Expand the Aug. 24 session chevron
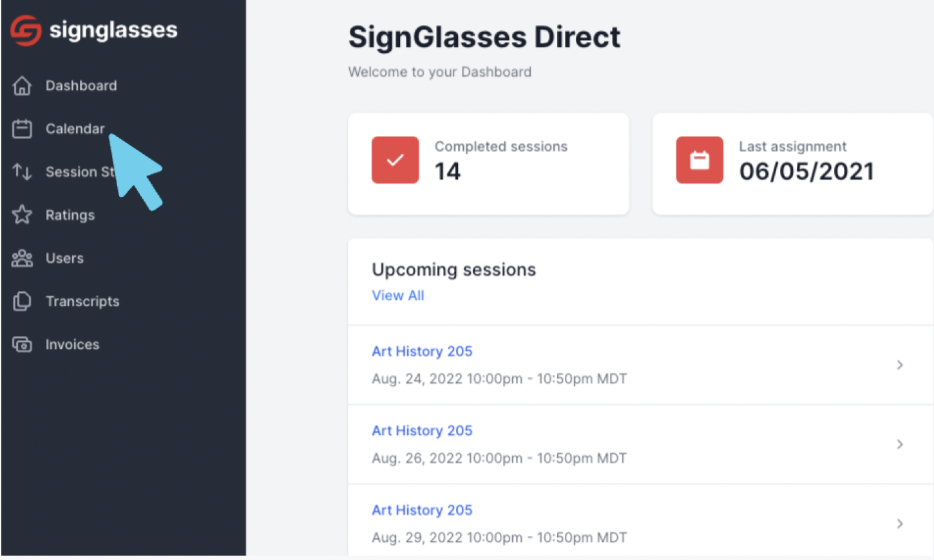The height and width of the screenshot is (560, 934). pos(900,365)
